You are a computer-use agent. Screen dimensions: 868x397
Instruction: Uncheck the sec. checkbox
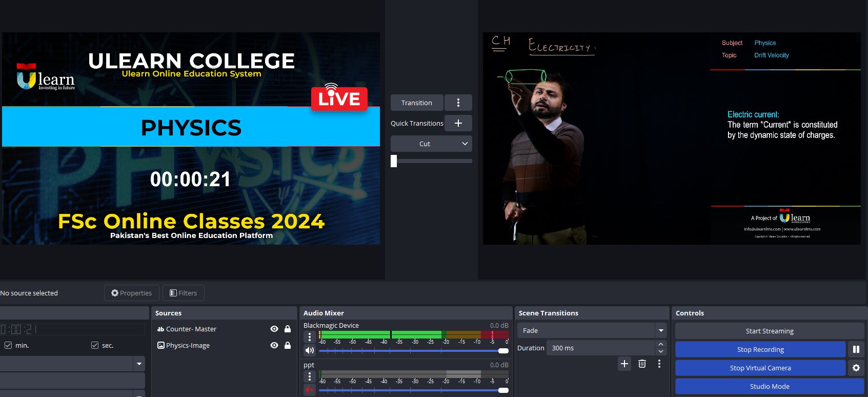coord(94,345)
